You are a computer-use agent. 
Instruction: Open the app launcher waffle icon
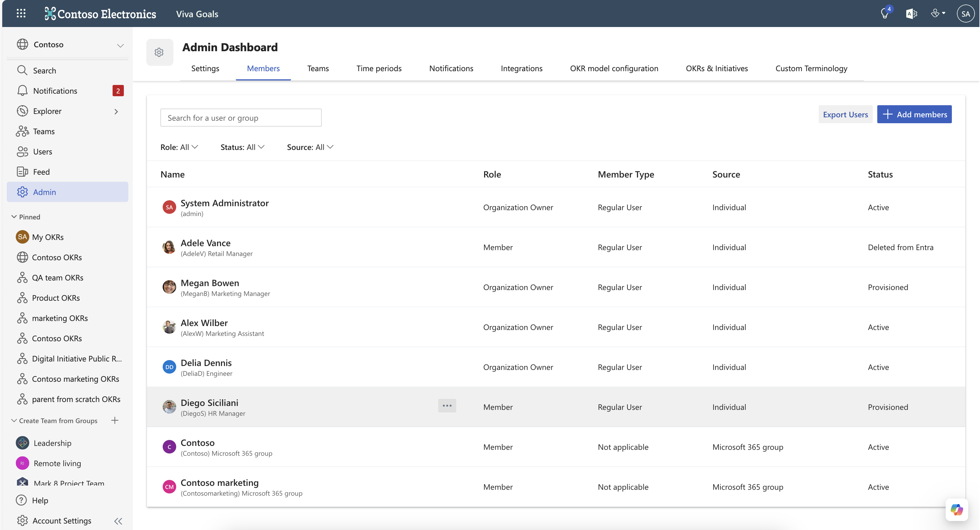pos(21,14)
